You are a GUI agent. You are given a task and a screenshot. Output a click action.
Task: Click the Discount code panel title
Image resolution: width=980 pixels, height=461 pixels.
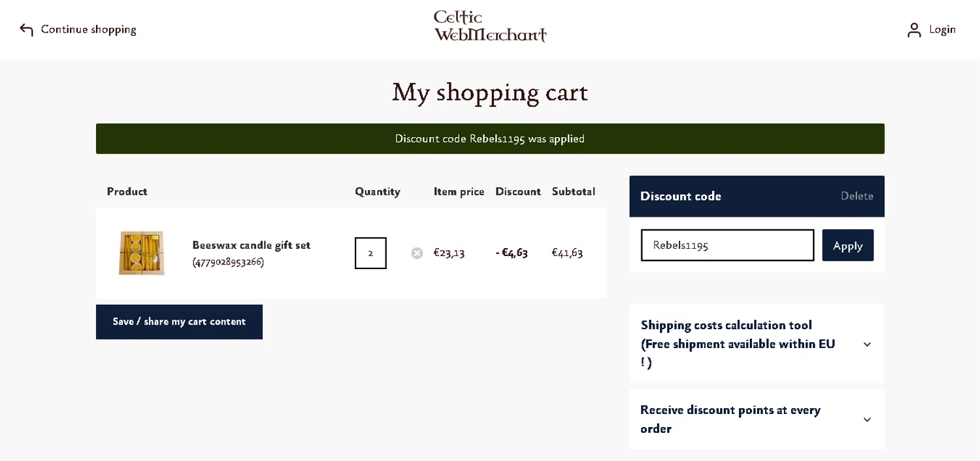(x=681, y=196)
